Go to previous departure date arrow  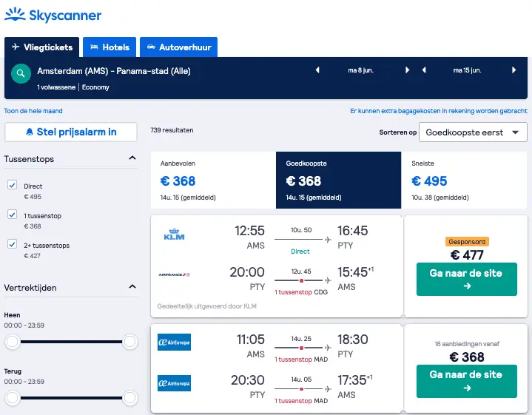coord(317,70)
